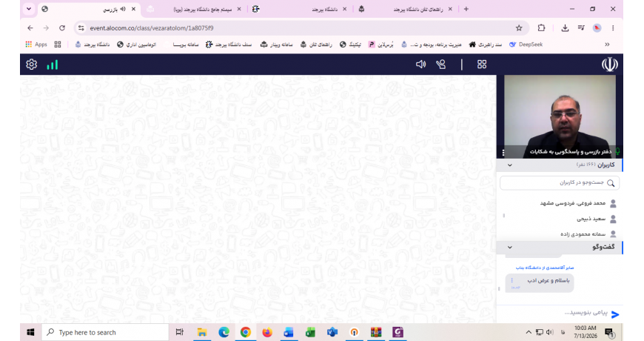The height and width of the screenshot is (341, 644).
Task: Click sender name صابر آقامحمدی link
Action: [x=545, y=268]
